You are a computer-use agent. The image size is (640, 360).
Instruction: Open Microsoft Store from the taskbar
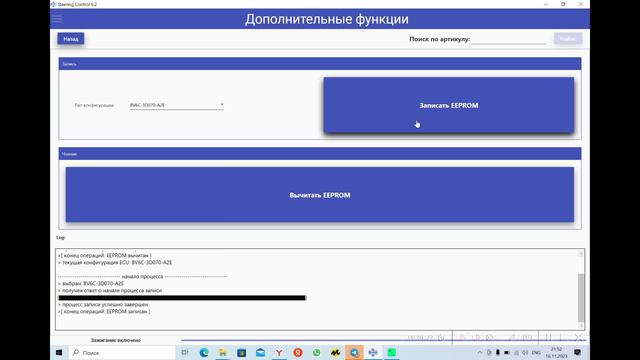242,353
